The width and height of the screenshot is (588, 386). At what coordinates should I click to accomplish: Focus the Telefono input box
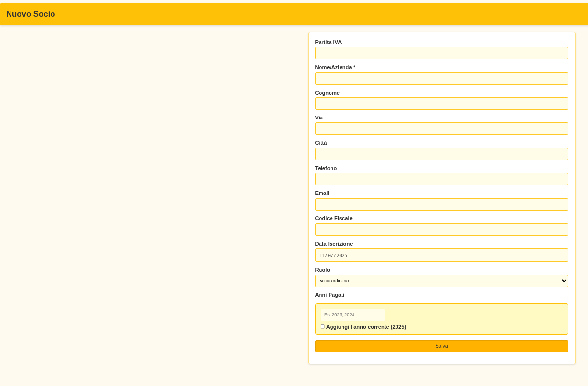click(x=441, y=179)
